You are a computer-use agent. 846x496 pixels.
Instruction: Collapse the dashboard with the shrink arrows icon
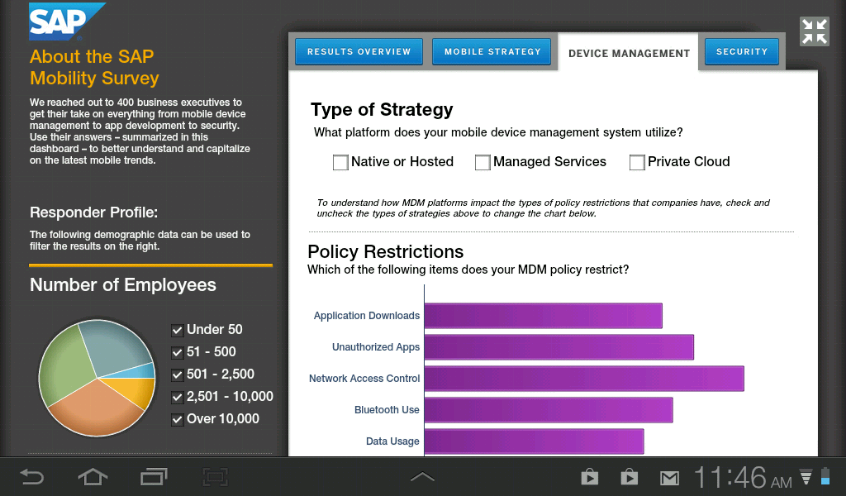pos(814,31)
